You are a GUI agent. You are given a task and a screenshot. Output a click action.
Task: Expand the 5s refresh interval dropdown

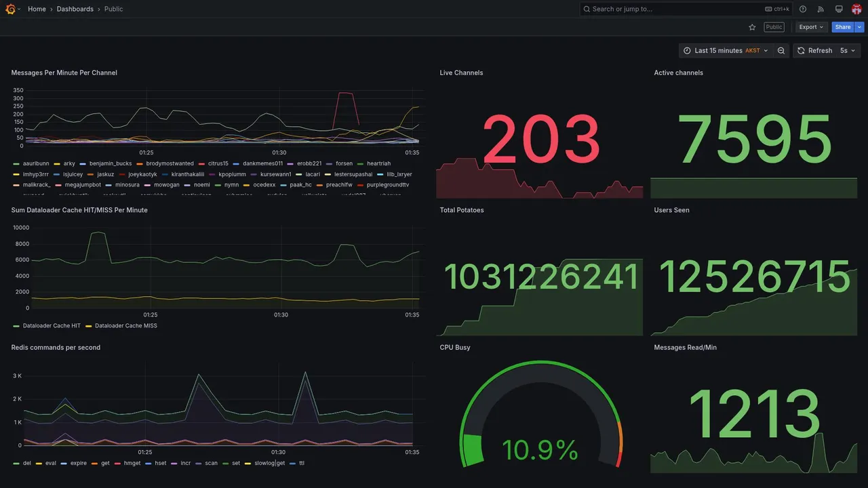tap(848, 51)
